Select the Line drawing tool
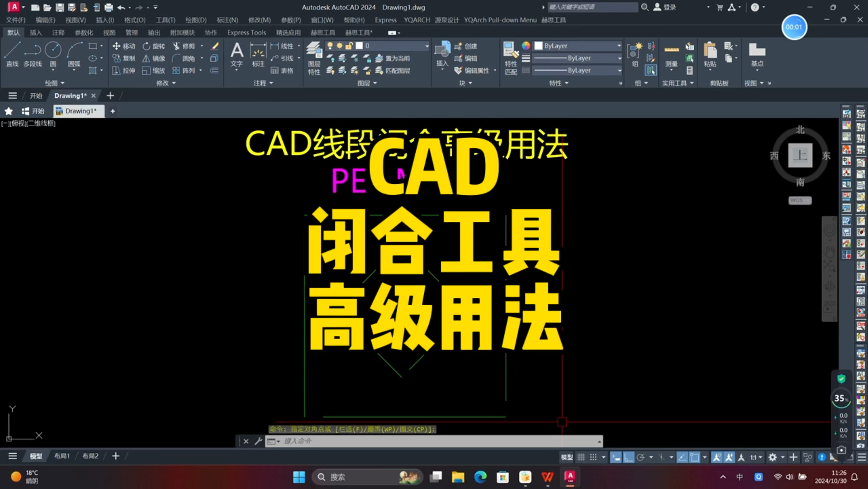 pyautogui.click(x=12, y=54)
